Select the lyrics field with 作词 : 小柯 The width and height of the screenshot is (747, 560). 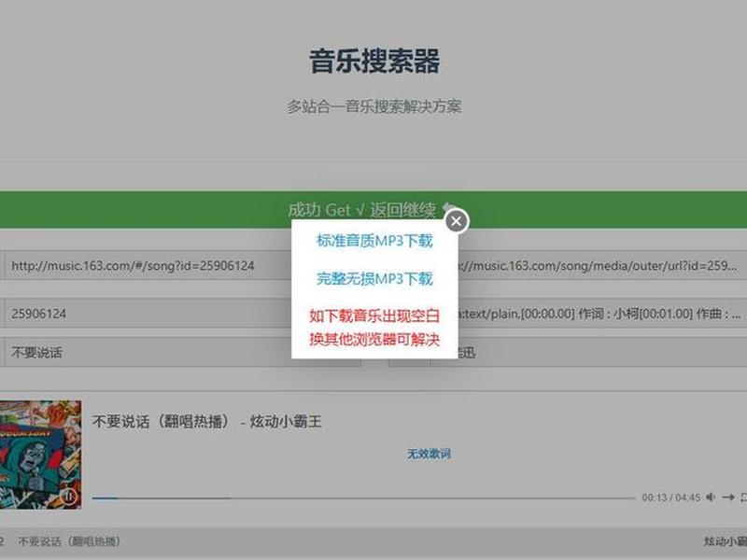601,314
